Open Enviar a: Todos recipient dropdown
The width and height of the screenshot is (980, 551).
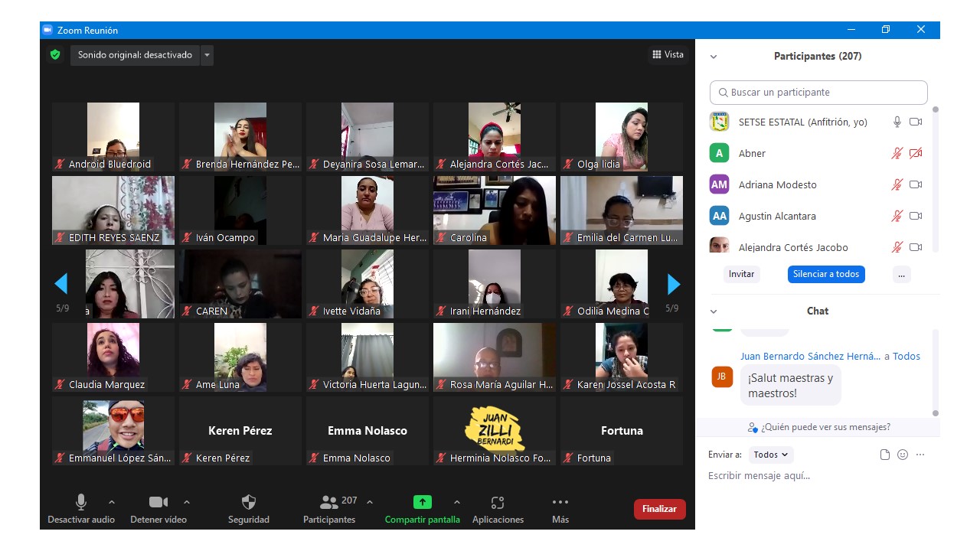coord(771,455)
